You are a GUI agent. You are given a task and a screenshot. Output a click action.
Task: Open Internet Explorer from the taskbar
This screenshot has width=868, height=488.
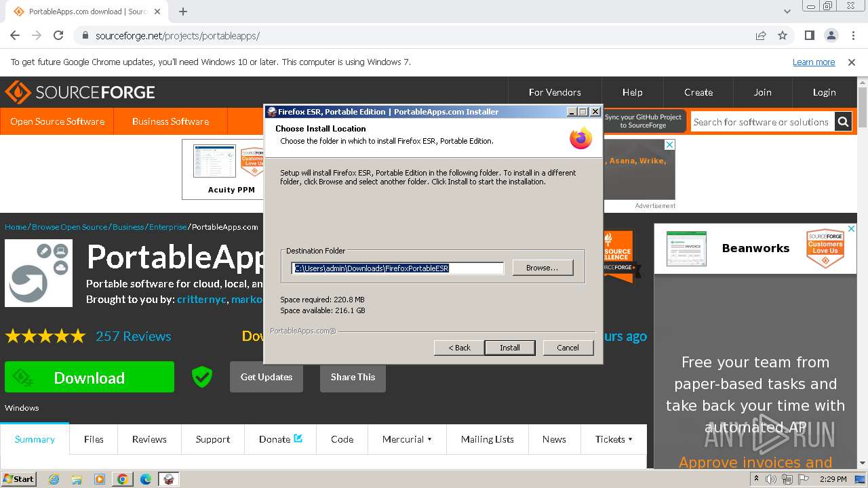coord(54,479)
